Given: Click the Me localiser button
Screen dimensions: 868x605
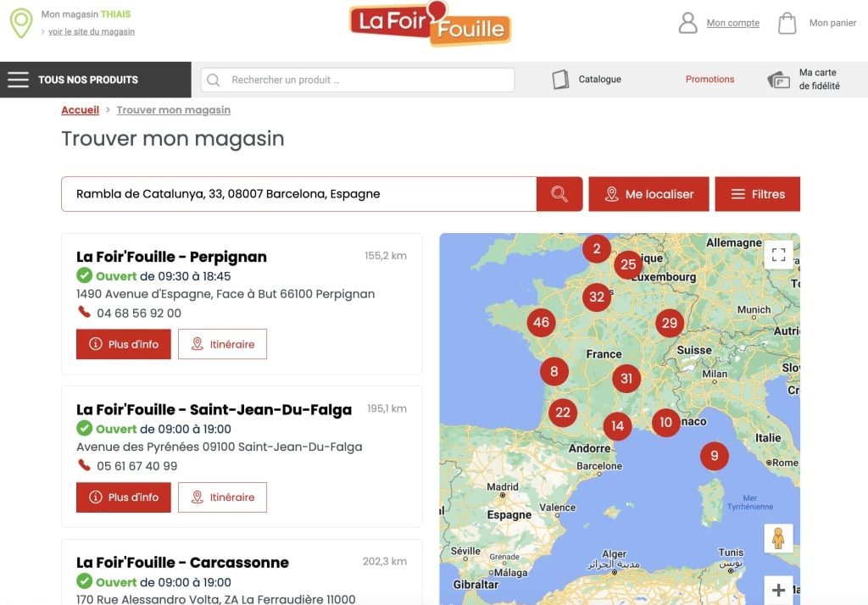Looking at the screenshot, I should tap(648, 194).
